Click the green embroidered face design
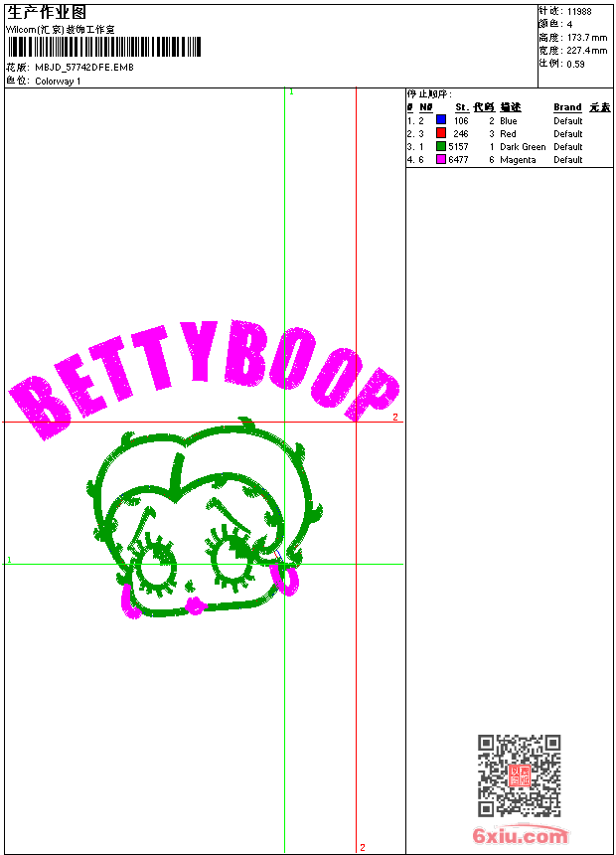616x855 pixels. click(205, 518)
